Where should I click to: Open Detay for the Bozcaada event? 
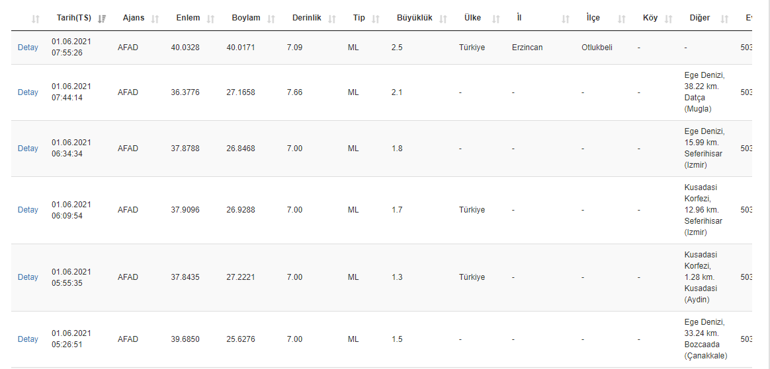28,339
